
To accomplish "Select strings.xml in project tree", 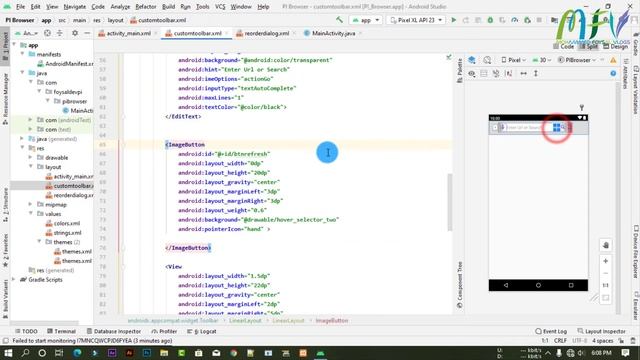I will coord(63,233).
